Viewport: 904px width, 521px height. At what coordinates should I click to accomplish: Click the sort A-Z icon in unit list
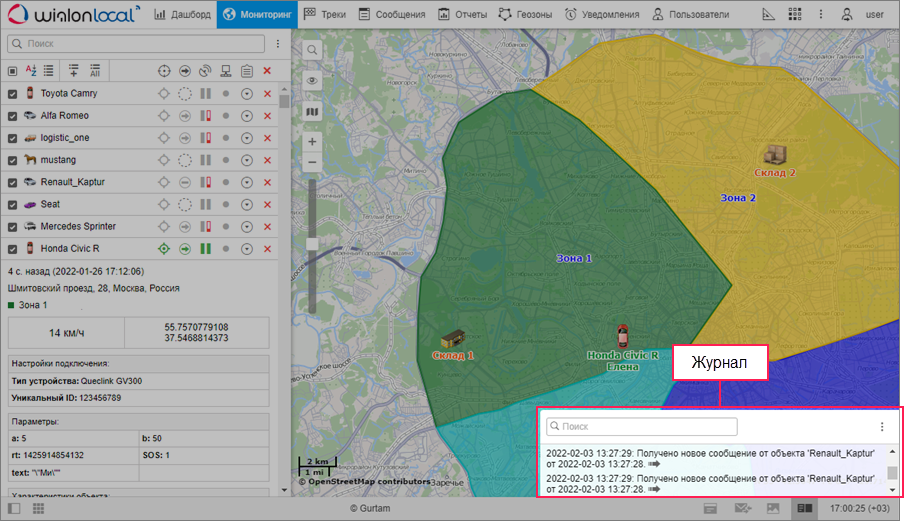pyautogui.click(x=30, y=71)
